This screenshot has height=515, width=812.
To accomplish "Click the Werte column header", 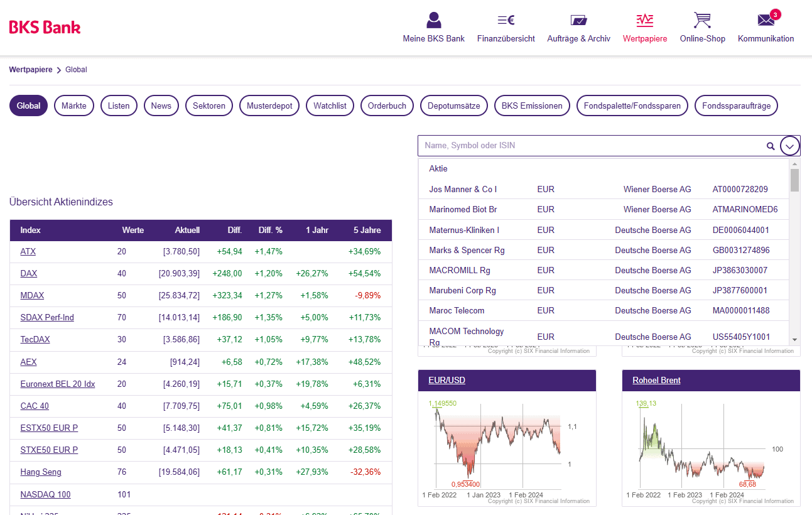I will [x=133, y=230].
